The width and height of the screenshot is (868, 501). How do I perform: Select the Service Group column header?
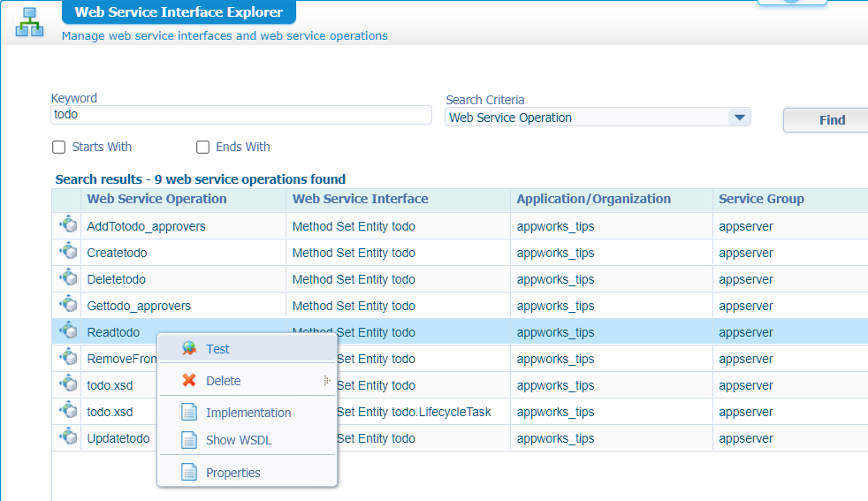[x=761, y=199]
